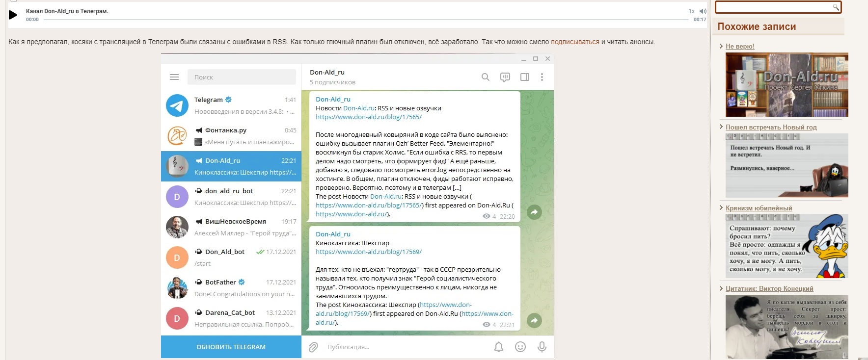
Task: Forward the Киноклассика: Шекспир post
Action: 534,320
